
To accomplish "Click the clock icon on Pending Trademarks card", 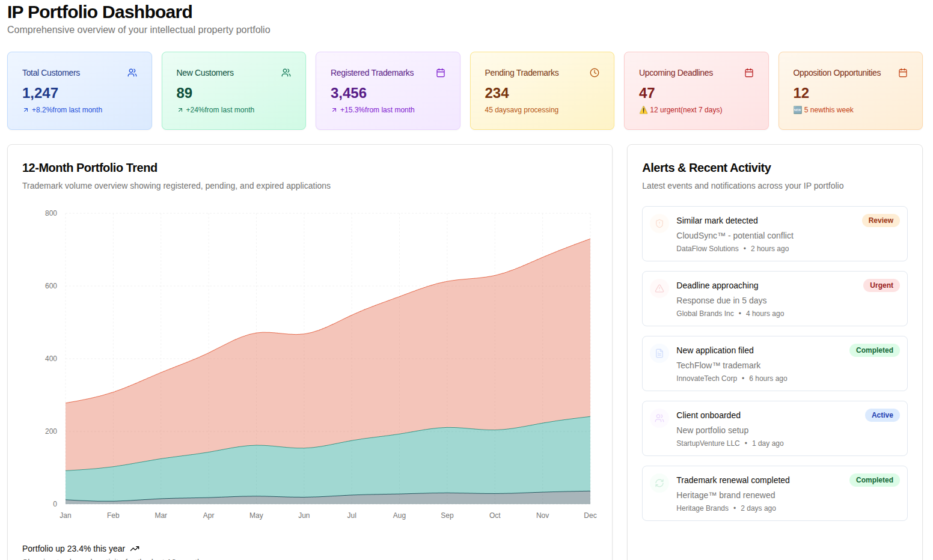I will pos(595,73).
